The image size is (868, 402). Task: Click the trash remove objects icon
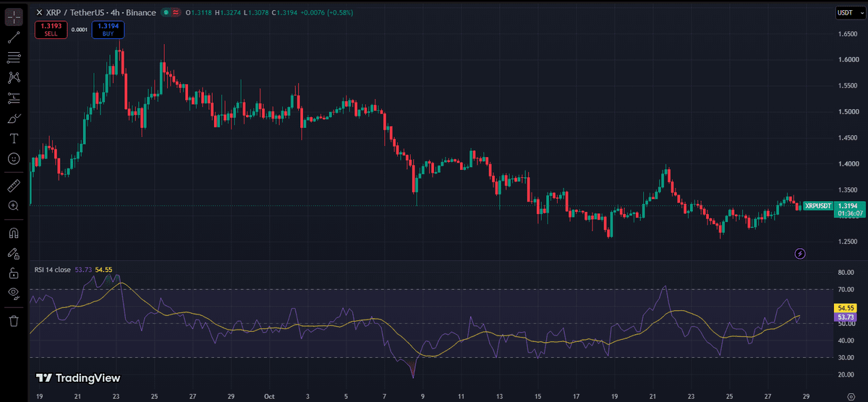coord(14,320)
